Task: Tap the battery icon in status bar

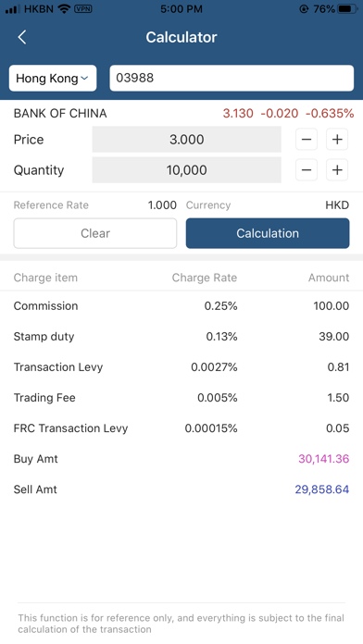Action: pos(347,9)
